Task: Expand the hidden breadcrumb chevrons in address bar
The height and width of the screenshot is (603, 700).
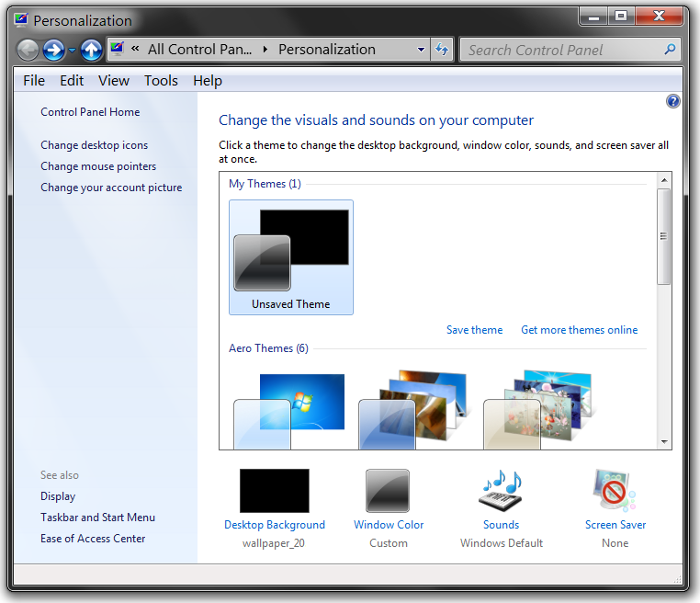Action: [135, 49]
